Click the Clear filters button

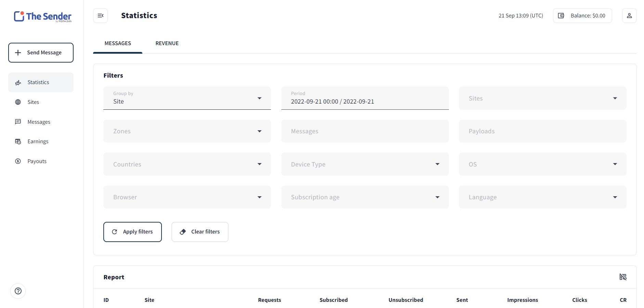coord(200,232)
